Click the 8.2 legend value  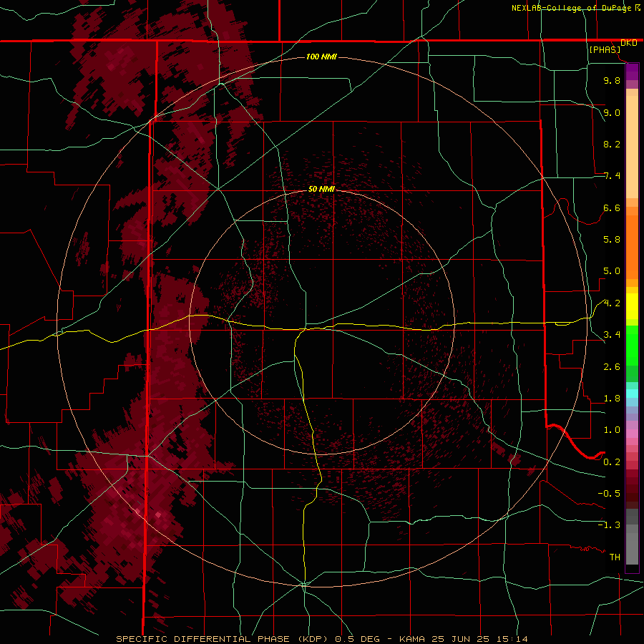612,144
